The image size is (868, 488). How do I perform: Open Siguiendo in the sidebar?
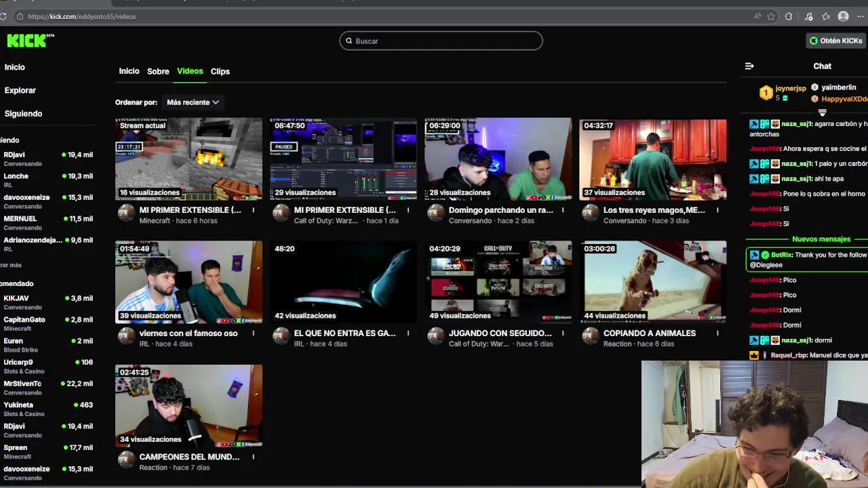[x=23, y=114]
